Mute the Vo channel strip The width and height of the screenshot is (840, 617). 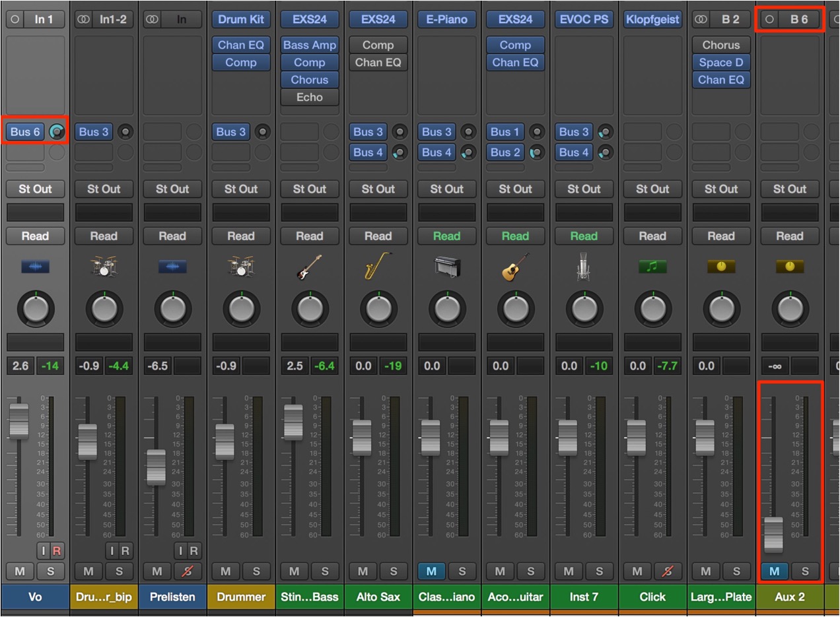click(x=20, y=571)
